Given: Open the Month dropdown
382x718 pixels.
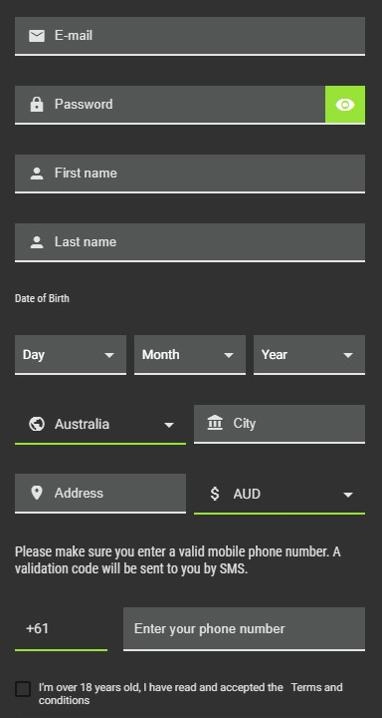Looking at the screenshot, I should tap(190, 355).
